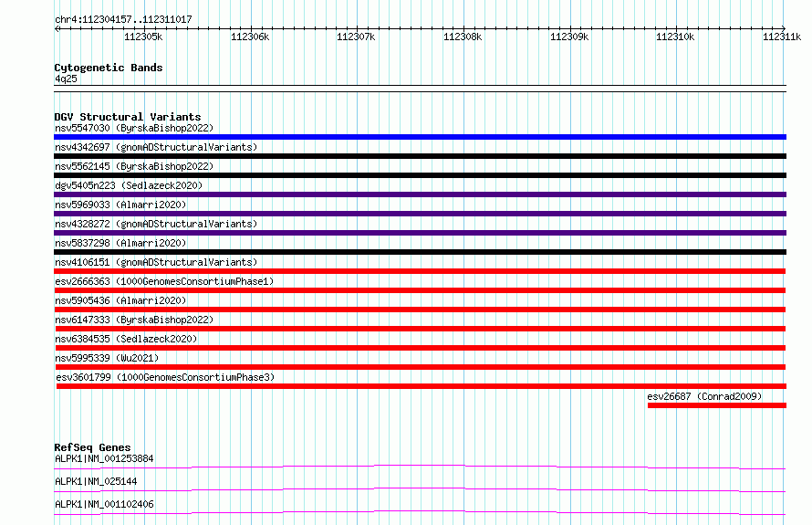Viewport: 812px width, 525px height.
Task: Click the RefSeq Genes track heading
Action: click(x=92, y=447)
